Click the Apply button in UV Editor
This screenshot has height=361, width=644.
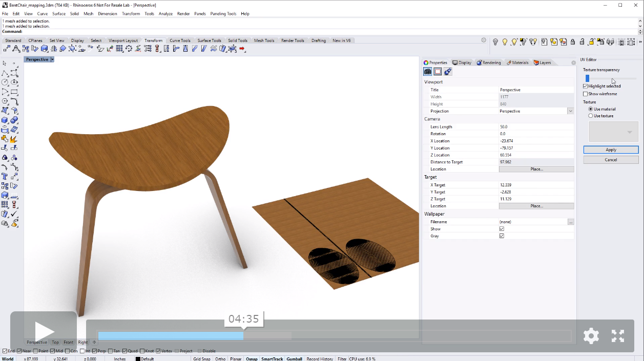611,150
